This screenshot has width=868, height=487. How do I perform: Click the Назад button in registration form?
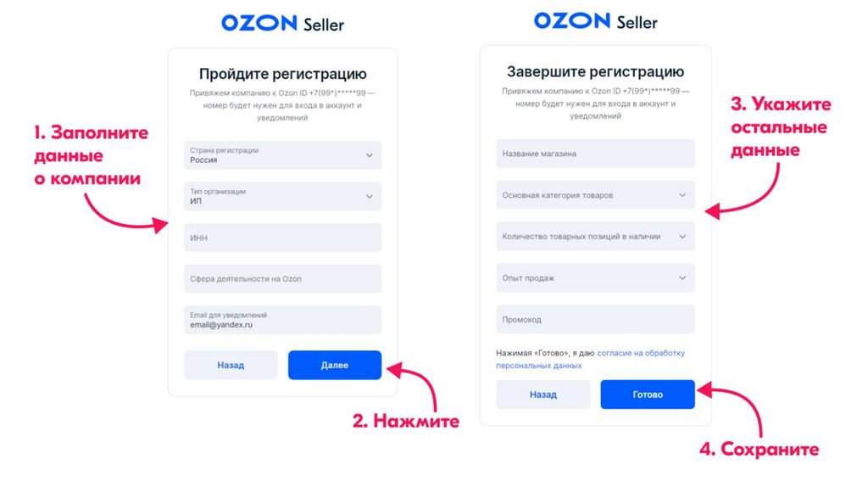231,366
